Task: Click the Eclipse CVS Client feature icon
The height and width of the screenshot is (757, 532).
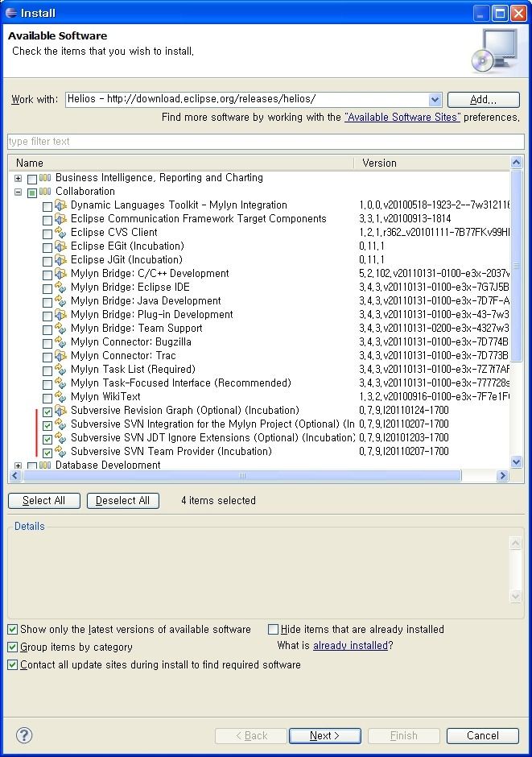Action: pyautogui.click(x=60, y=232)
